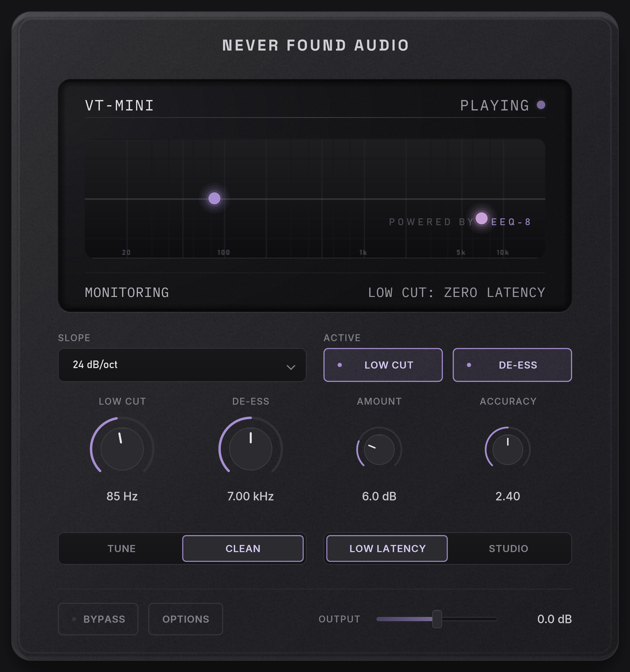The width and height of the screenshot is (630, 672).
Task: Toggle the BYPASS button
Action: tap(98, 619)
